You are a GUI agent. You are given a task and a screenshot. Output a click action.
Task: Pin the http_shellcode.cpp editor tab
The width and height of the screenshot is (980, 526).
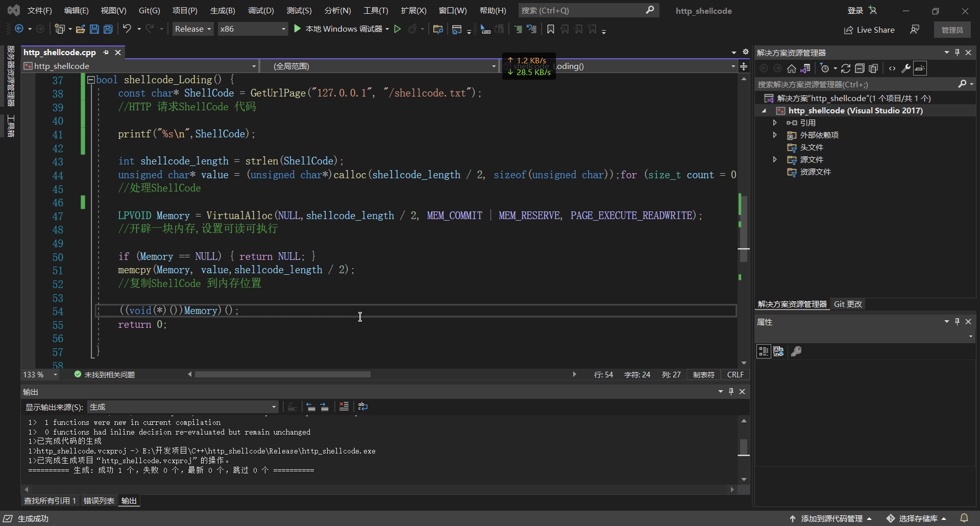[106, 53]
